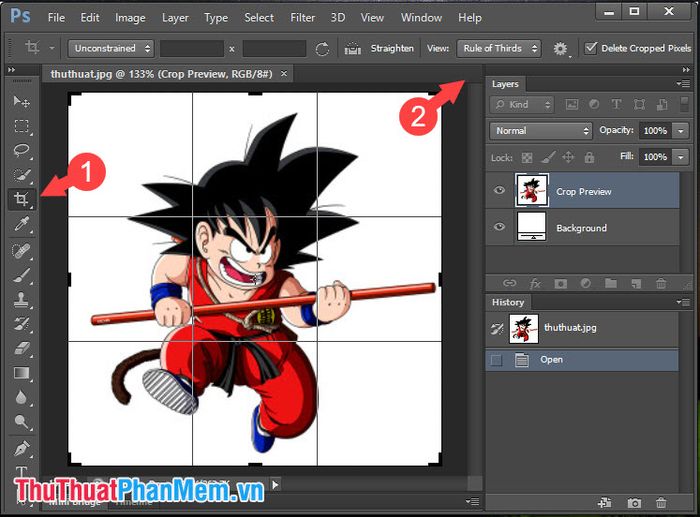
Task: Click the crop width input field
Action: pyautogui.click(x=192, y=48)
